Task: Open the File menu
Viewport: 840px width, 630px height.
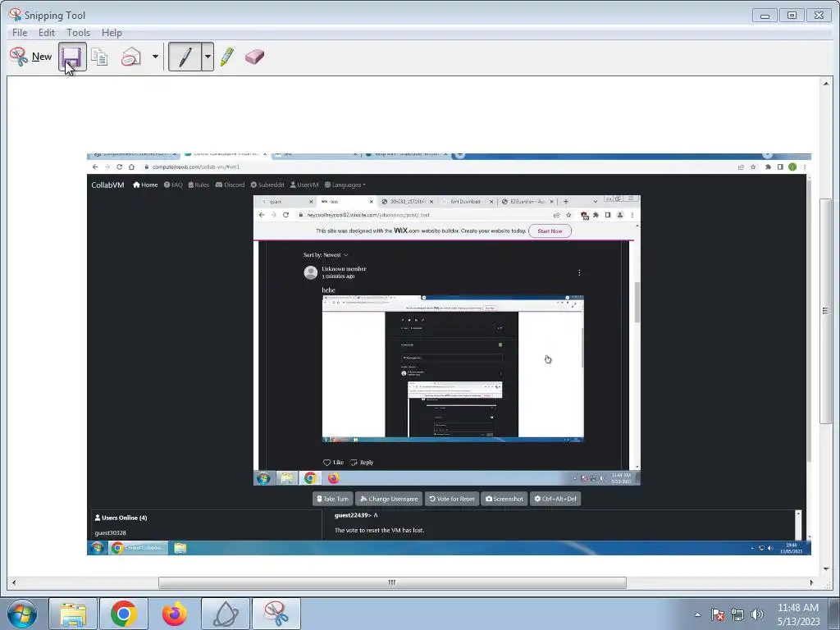Action: 20,33
